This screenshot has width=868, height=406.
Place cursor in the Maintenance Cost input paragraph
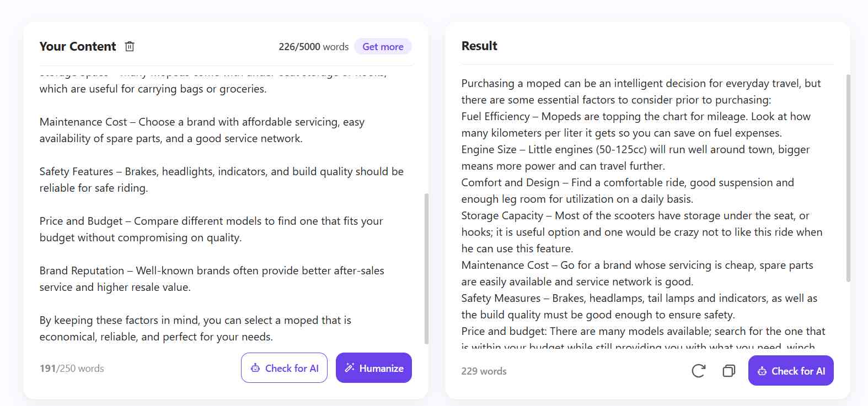coord(202,130)
